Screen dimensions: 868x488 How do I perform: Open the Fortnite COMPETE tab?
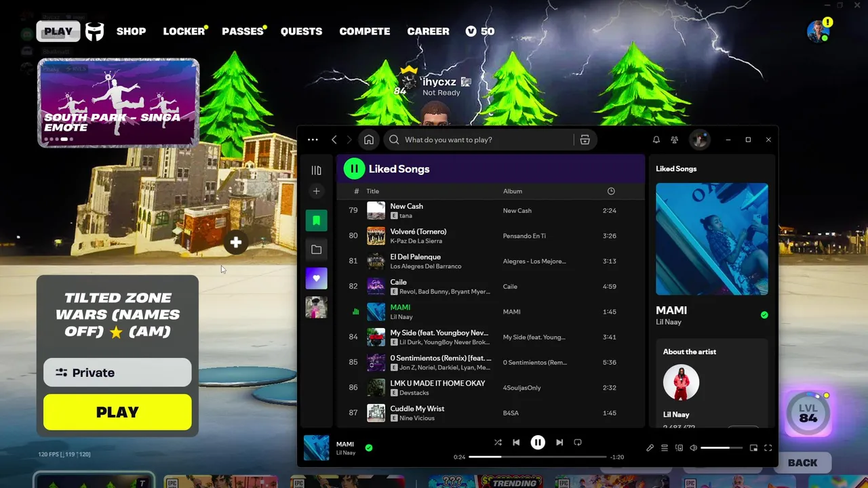[x=365, y=31]
